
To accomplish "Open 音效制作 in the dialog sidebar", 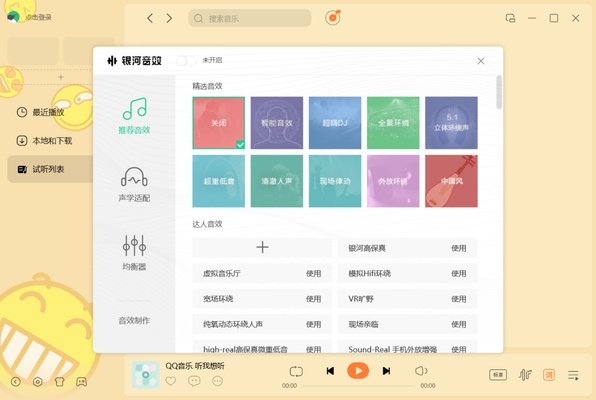I will (134, 321).
